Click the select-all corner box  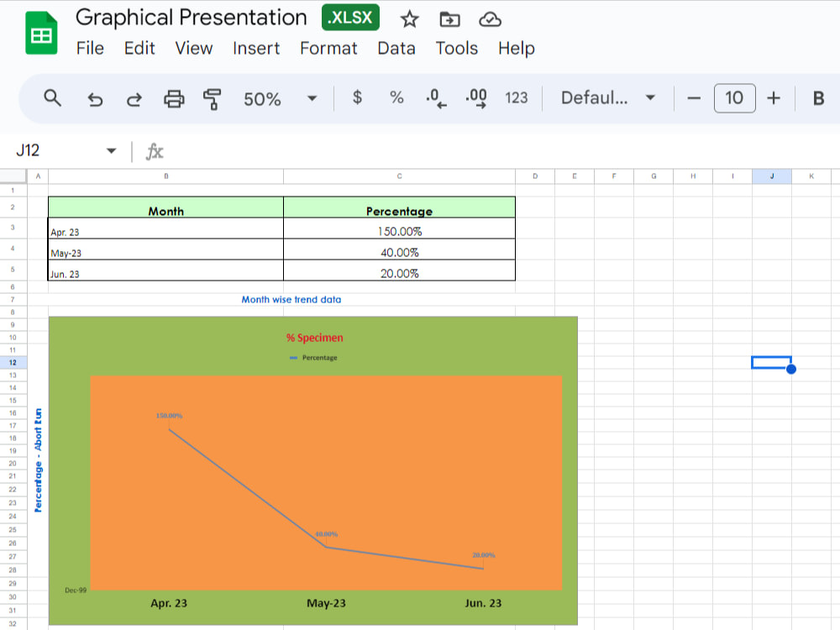[x=13, y=176]
